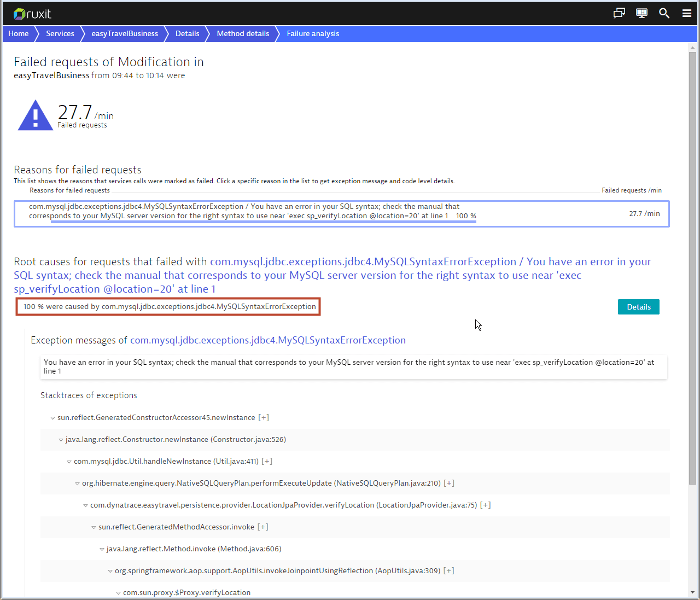
Task: Collapse java.lang.reflect.Constructor.newInstance node
Action: tap(61, 440)
